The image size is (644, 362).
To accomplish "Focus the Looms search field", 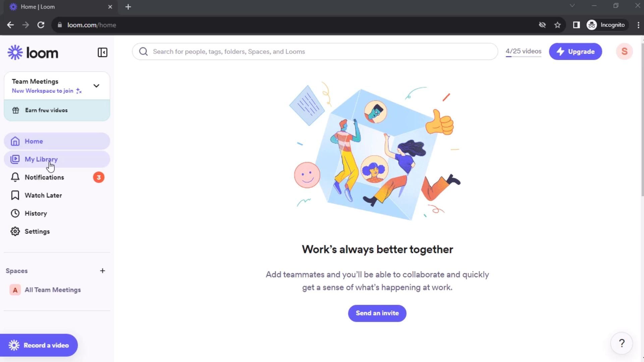I will click(315, 51).
